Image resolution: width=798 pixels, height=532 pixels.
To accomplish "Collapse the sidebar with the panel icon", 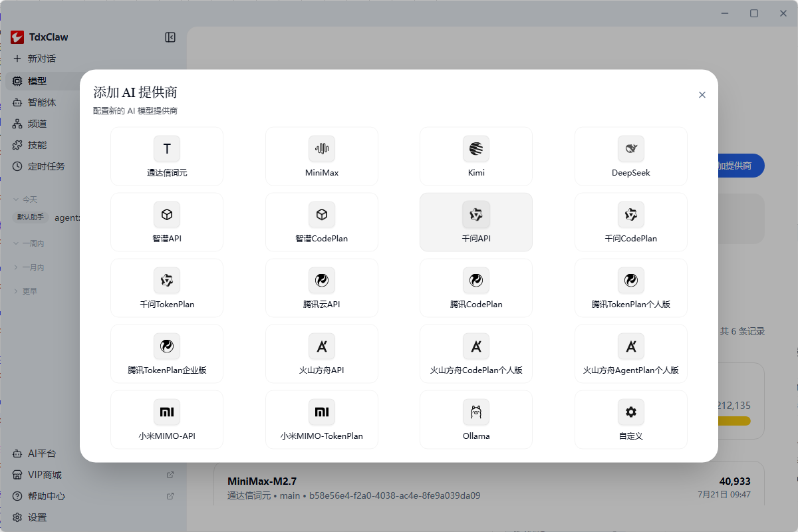I will click(x=170, y=37).
